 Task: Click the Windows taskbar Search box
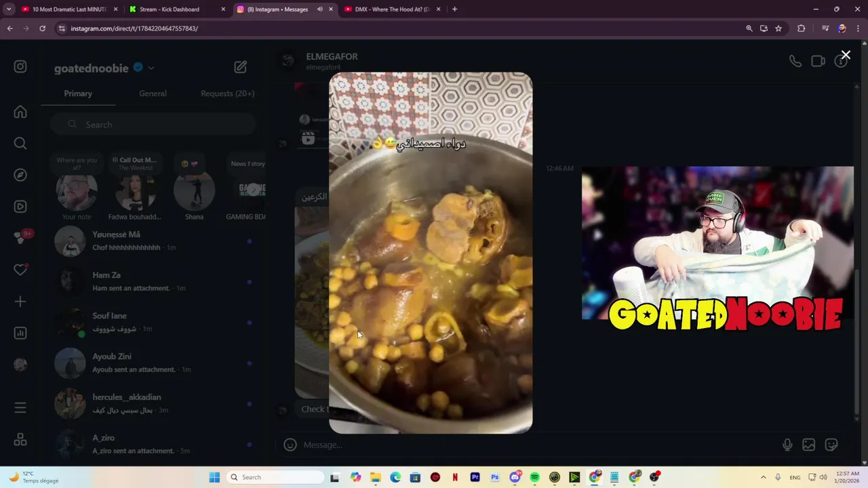pyautogui.click(x=275, y=477)
